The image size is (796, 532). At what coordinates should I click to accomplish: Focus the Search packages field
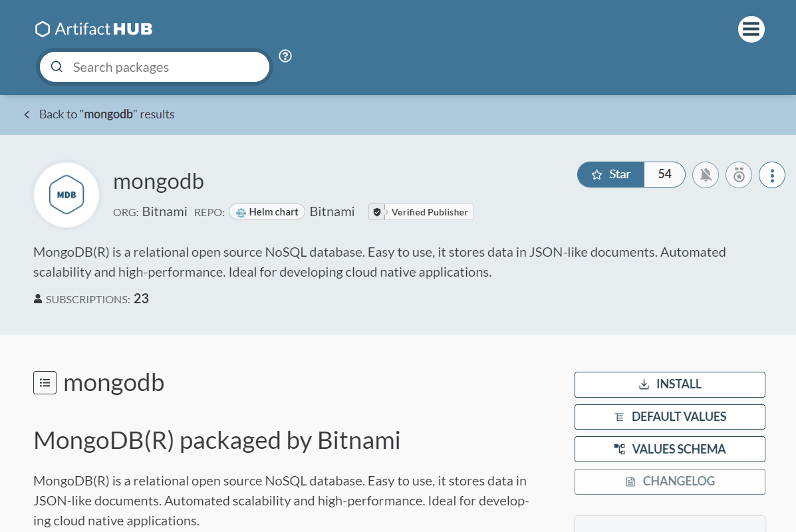coord(154,67)
